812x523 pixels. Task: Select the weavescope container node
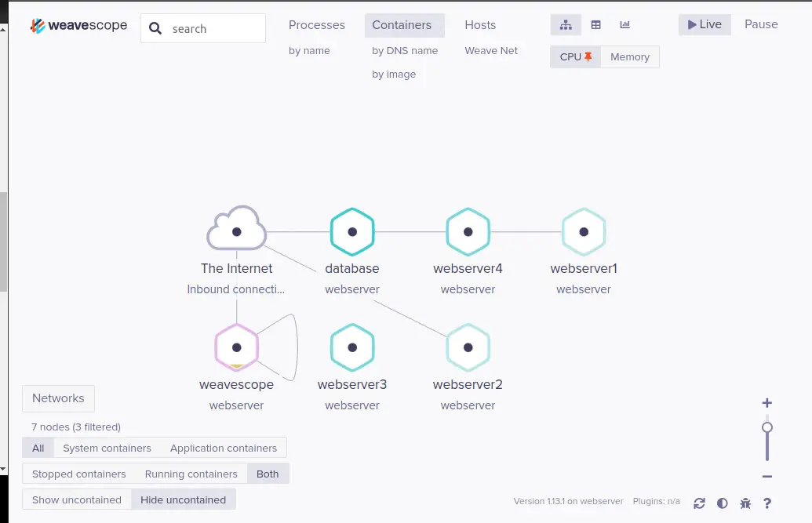236,347
